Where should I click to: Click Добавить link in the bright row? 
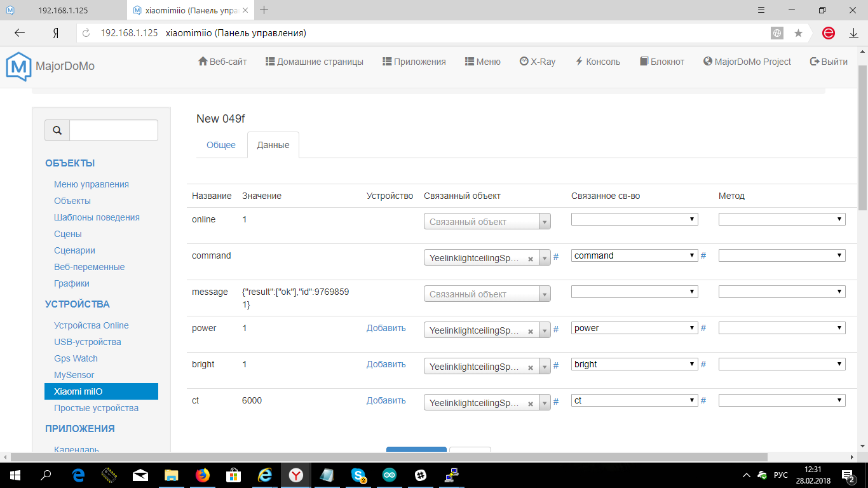(x=386, y=365)
